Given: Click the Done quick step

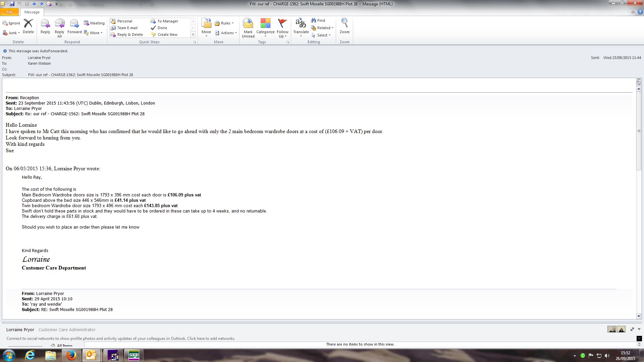Looking at the screenshot, I should [x=162, y=28].
